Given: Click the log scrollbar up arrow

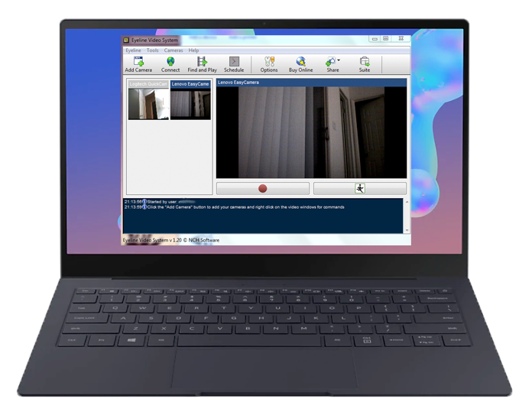Looking at the screenshot, I should pos(407,202).
